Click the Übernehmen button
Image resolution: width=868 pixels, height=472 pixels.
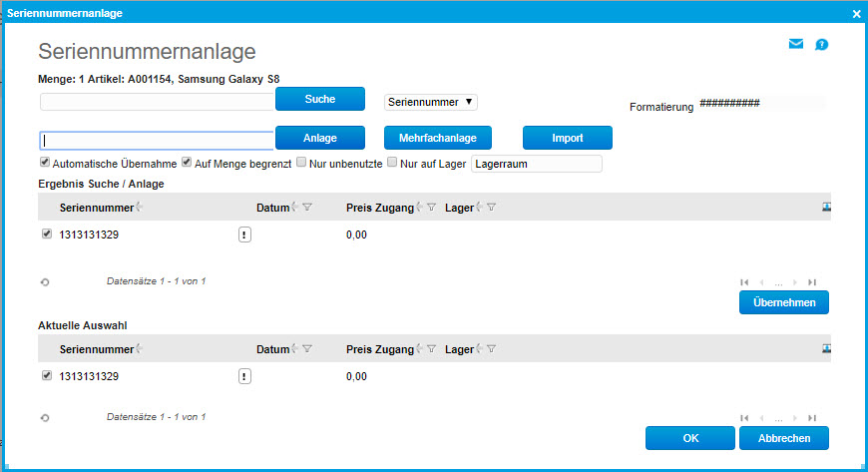[x=783, y=302]
